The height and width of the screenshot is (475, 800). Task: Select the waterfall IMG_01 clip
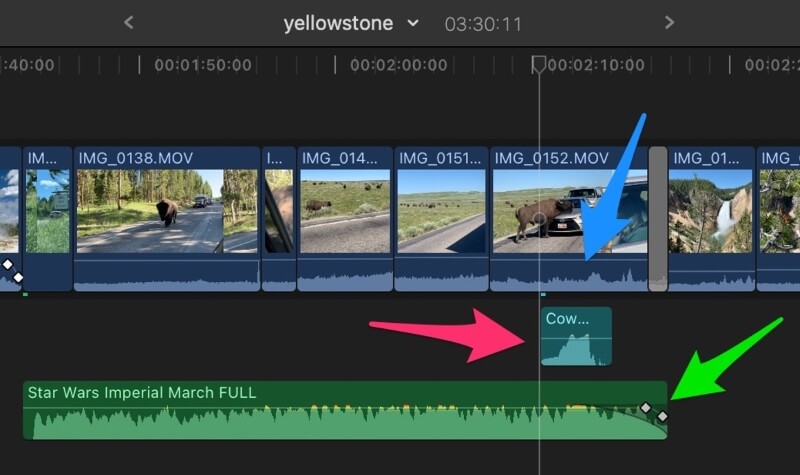coord(711,219)
